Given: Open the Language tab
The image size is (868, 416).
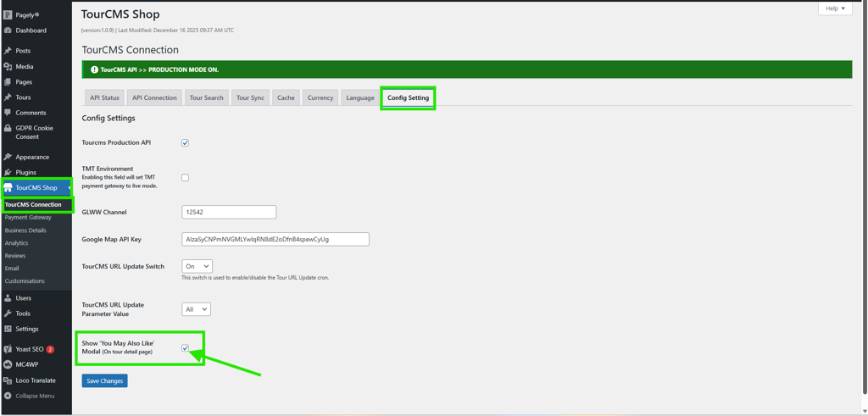Looking at the screenshot, I should pos(360,97).
